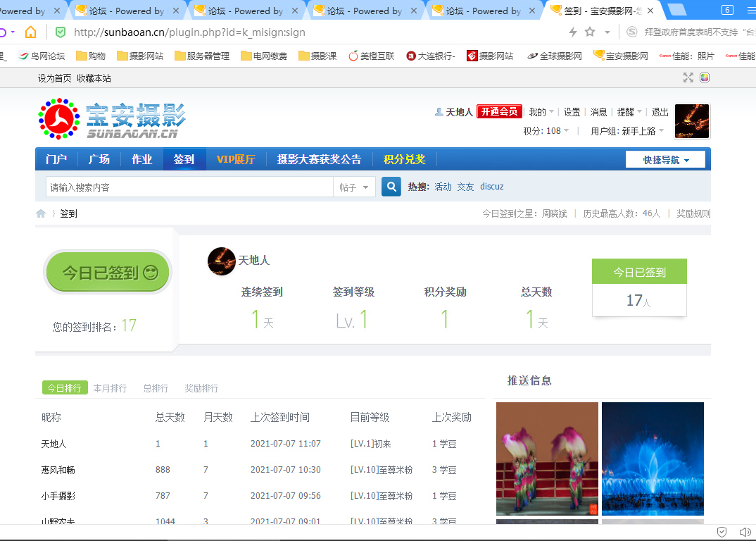Open user avatar in the header

(x=692, y=120)
